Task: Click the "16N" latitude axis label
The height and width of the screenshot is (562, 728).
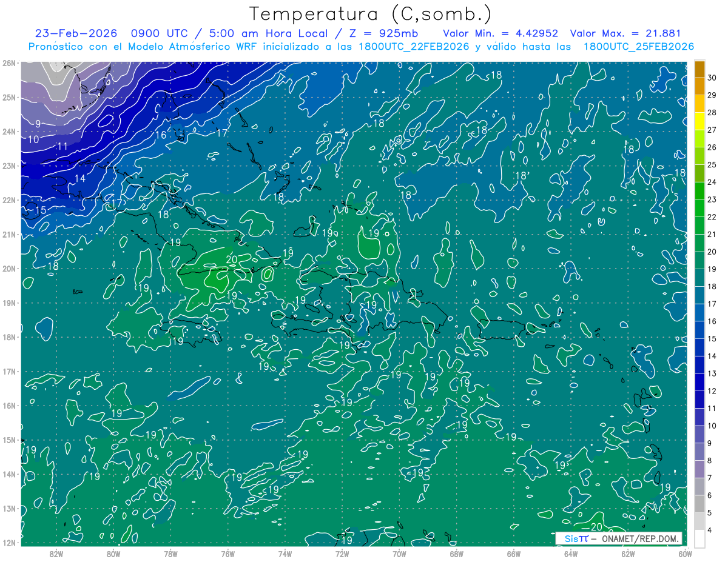Action: point(8,406)
